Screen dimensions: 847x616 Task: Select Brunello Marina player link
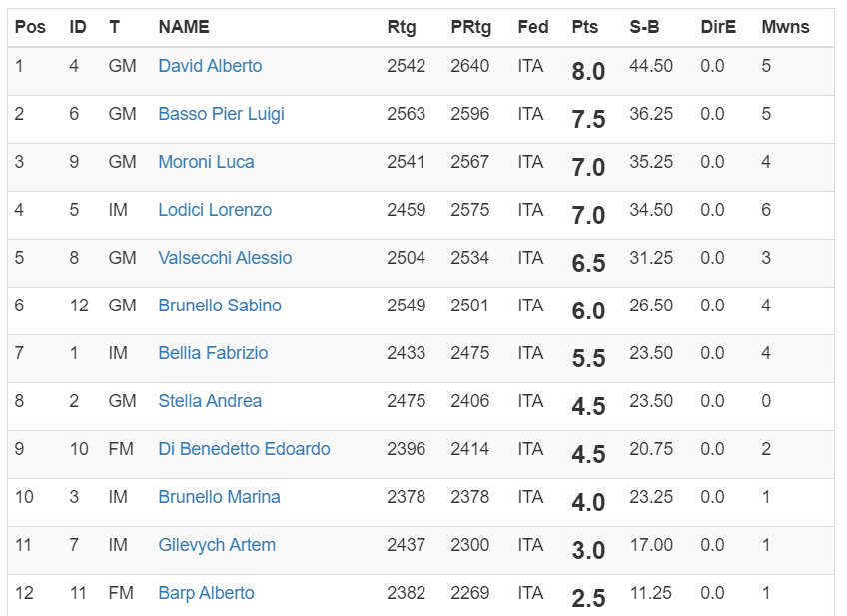point(219,497)
